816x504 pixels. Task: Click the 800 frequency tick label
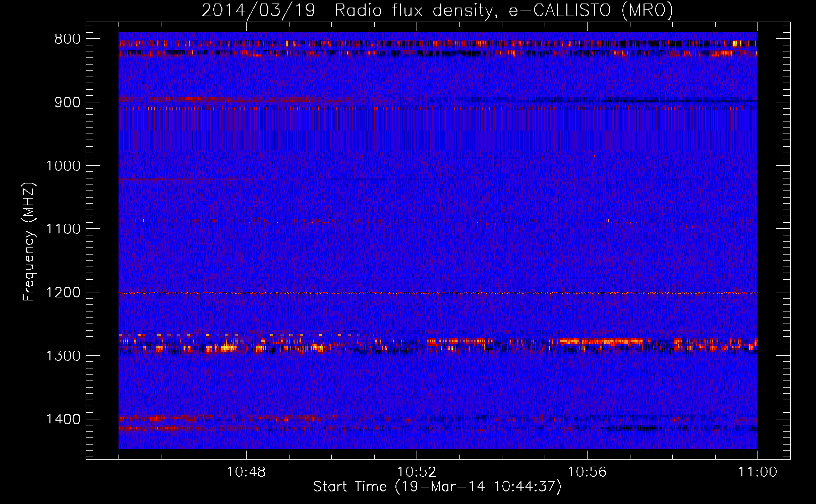coord(68,39)
